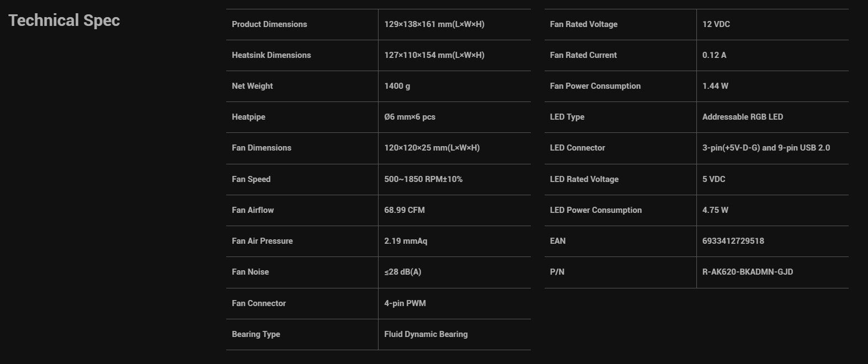The width and height of the screenshot is (868, 364).
Task: Click the LED Connector 3-pin description
Action: click(766, 148)
